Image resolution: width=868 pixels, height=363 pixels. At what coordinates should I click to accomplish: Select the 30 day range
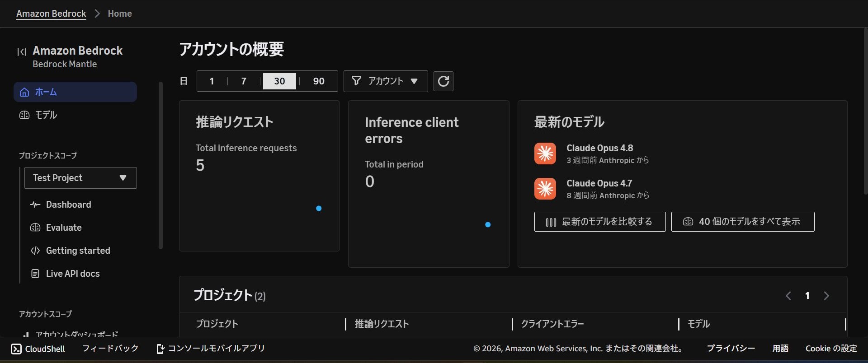click(x=279, y=81)
